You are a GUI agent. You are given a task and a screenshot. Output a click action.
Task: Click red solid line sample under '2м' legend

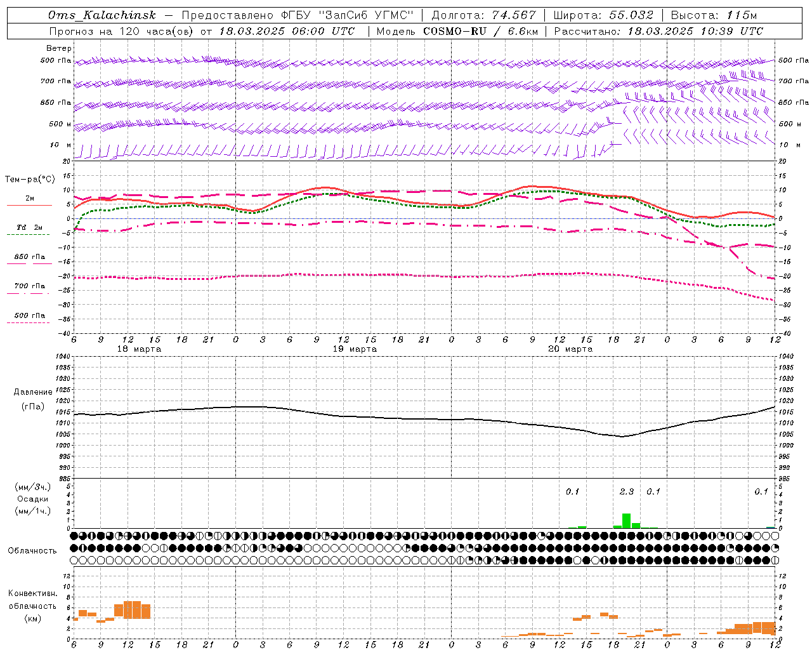[x=29, y=206]
